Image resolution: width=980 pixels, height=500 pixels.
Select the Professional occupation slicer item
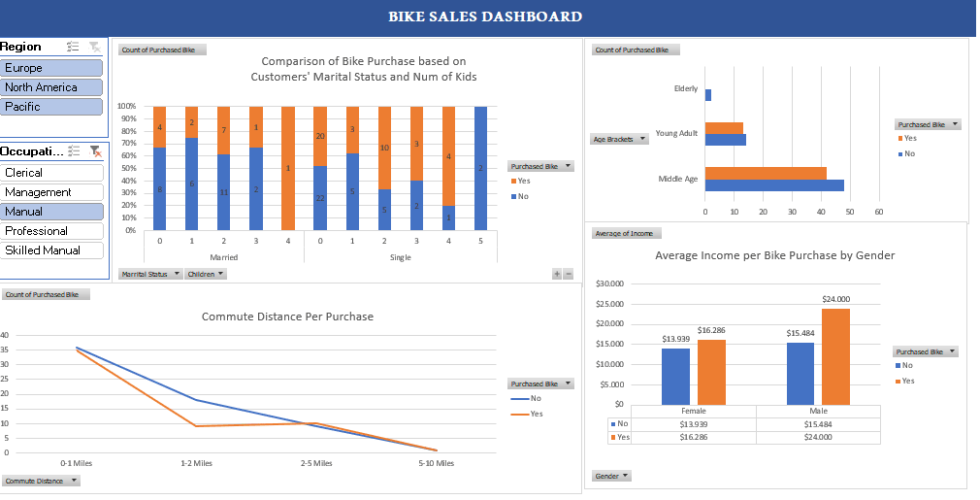(x=52, y=231)
